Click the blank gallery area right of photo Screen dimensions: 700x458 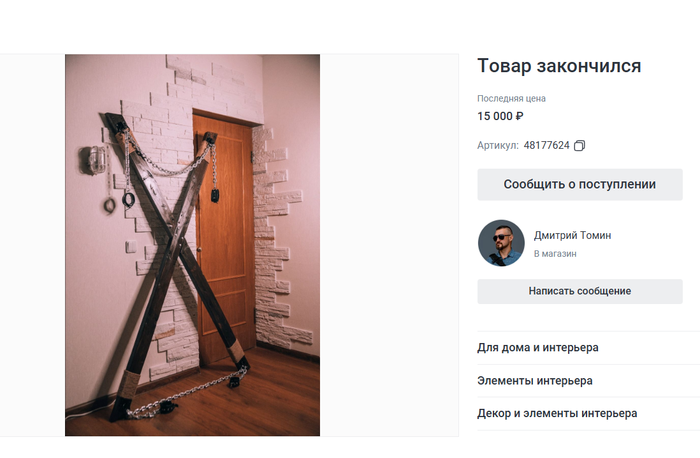coord(389,245)
